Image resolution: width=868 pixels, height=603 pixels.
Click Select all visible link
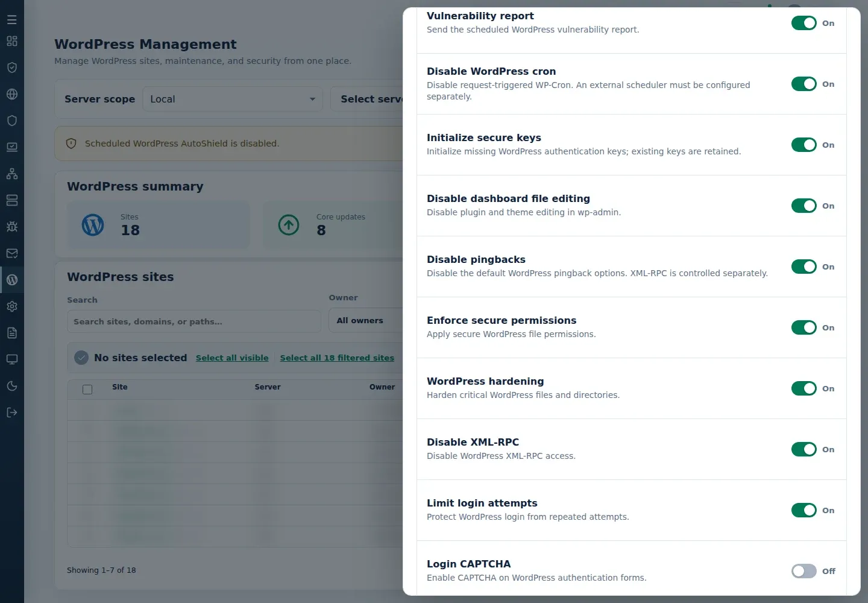click(232, 358)
